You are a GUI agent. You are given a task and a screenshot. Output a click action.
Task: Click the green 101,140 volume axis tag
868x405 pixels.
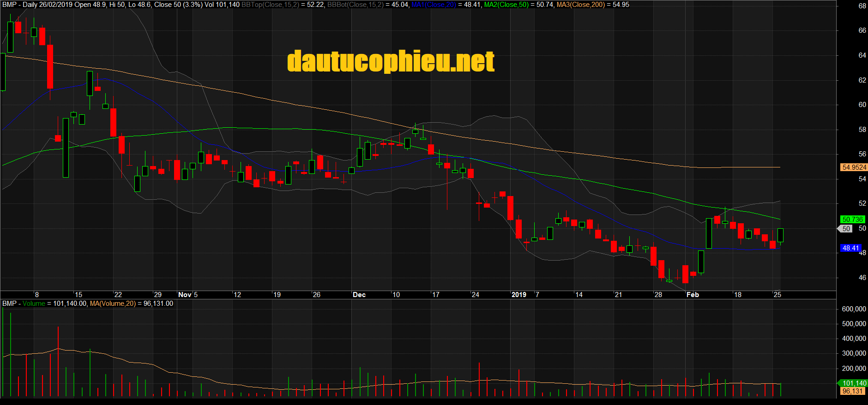854,383
